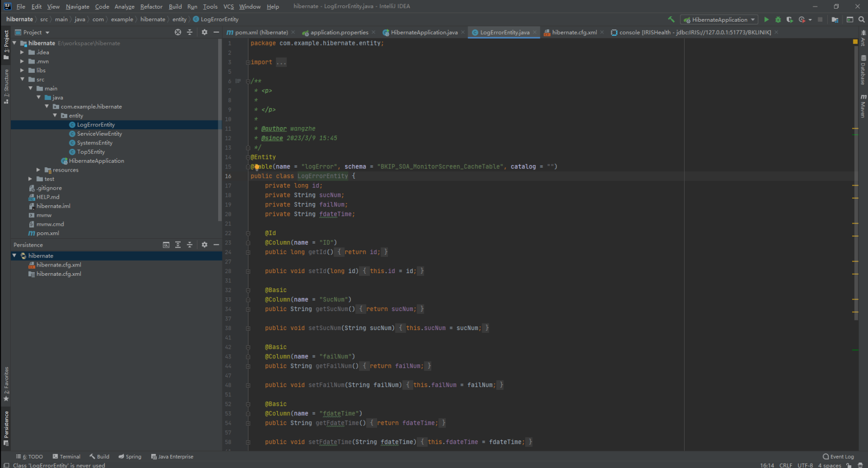Switch to hibernate.cfg.xml editor tab

(574, 33)
